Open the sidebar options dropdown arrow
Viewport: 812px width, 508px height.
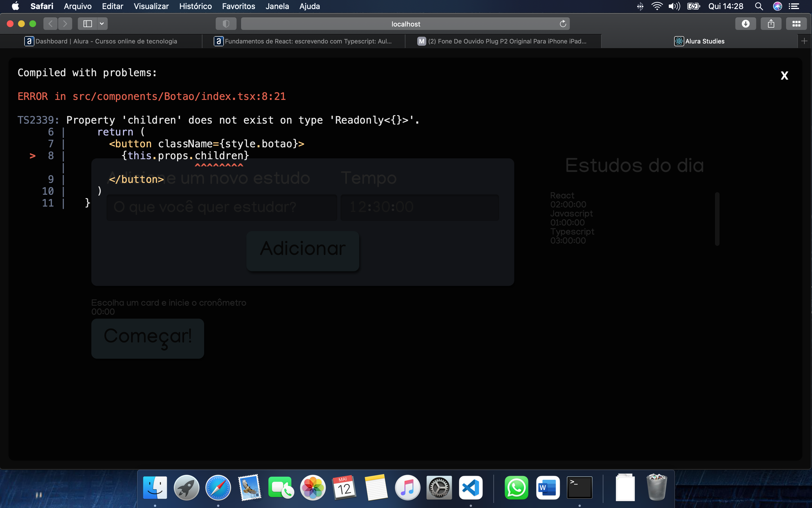point(102,23)
